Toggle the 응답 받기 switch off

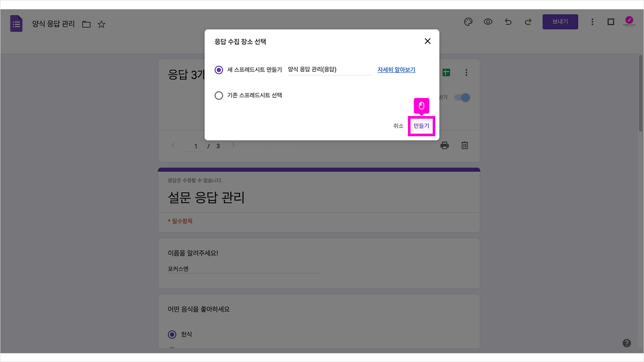pyautogui.click(x=461, y=98)
